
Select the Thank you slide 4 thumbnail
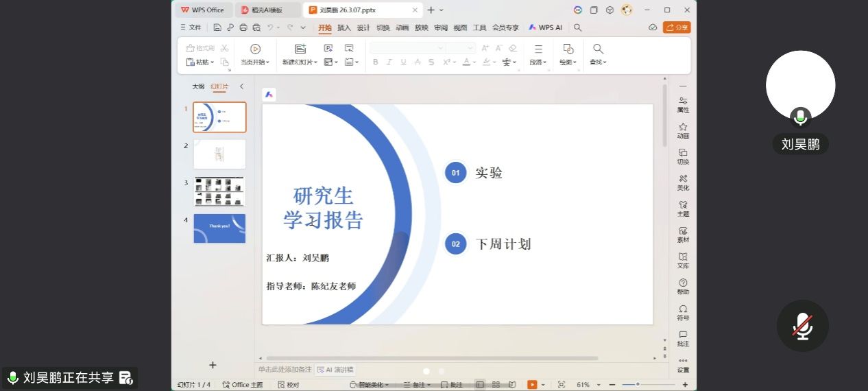tap(219, 228)
